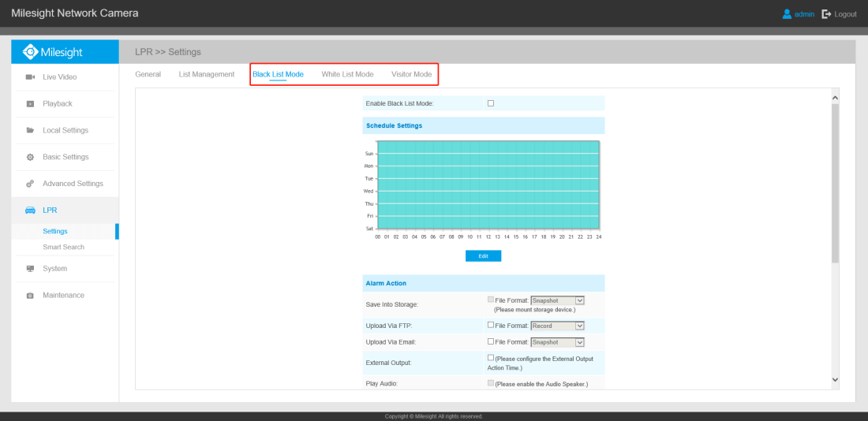The height and width of the screenshot is (421, 868).
Task: Switch to the White List Mode tab
Action: pyautogui.click(x=347, y=75)
